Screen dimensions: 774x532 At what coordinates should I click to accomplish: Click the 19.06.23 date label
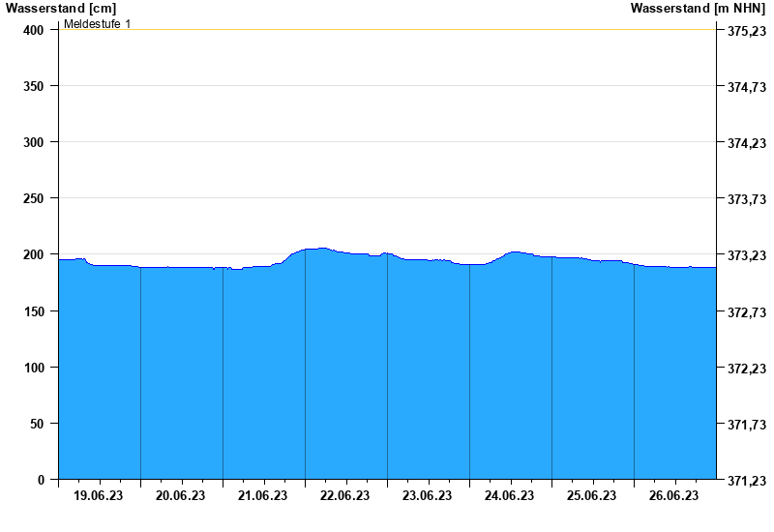(x=99, y=496)
